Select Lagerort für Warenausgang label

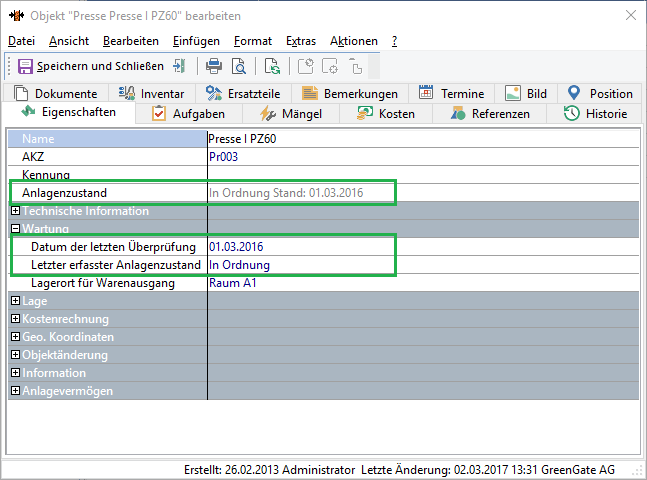click(103, 283)
